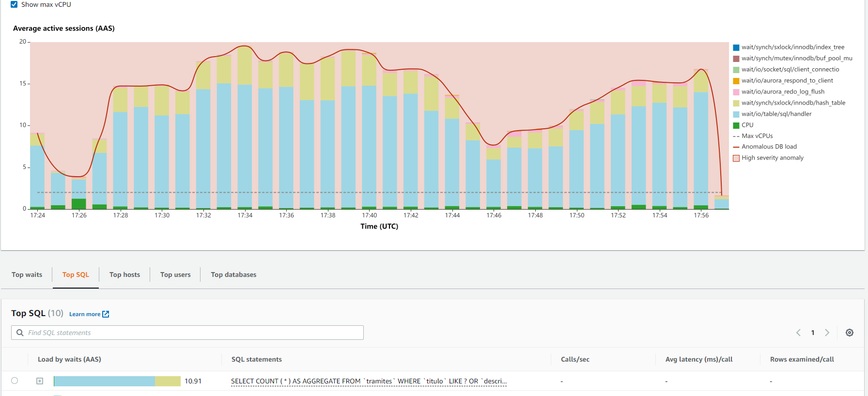The width and height of the screenshot is (868, 396).
Task: Switch to the Top databases tab
Action: [x=233, y=274]
